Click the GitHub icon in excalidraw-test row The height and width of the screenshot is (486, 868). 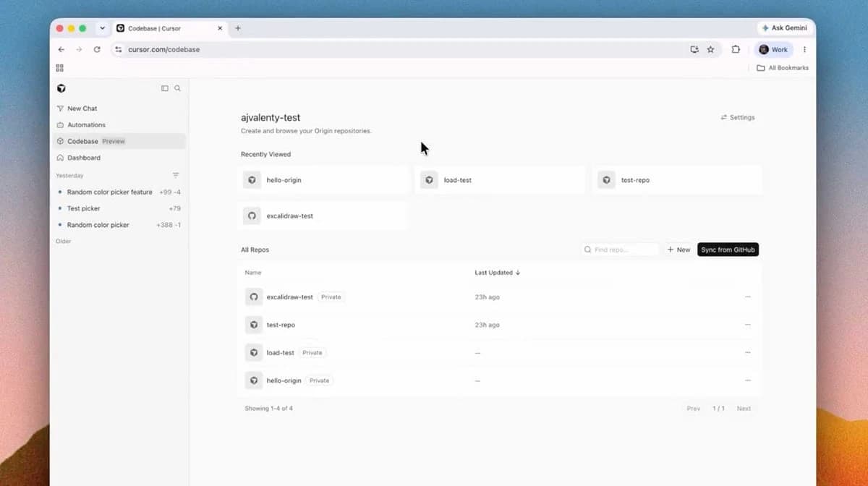pyautogui.click(x=254, y=297)
